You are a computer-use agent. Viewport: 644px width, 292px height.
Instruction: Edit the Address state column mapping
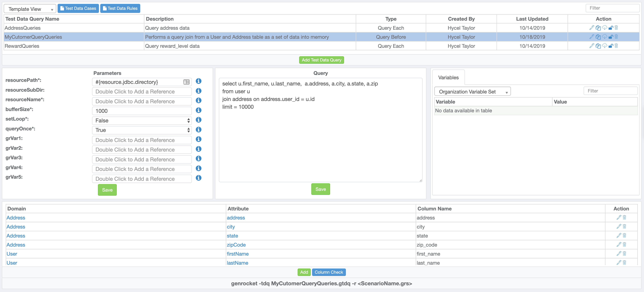tap(619, 236)
